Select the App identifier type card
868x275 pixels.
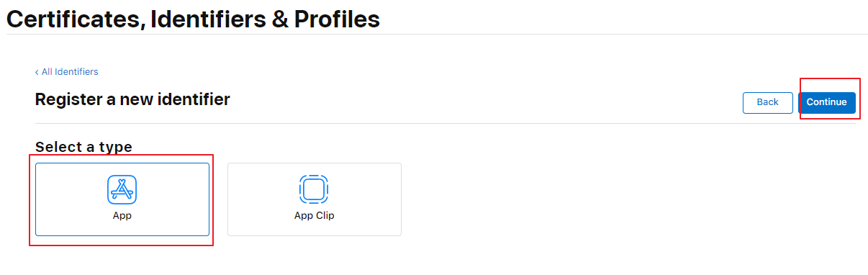pyautogui.click(x=122, y=199)
